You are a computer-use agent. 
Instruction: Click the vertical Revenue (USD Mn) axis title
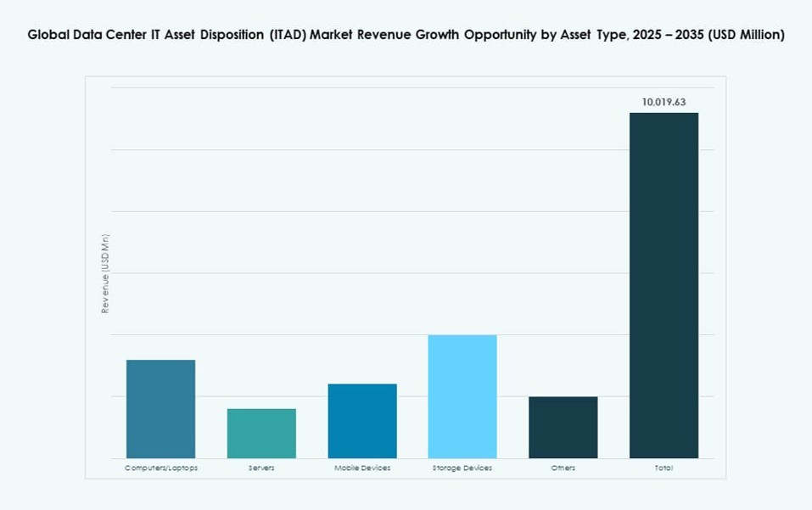point(104,272)
